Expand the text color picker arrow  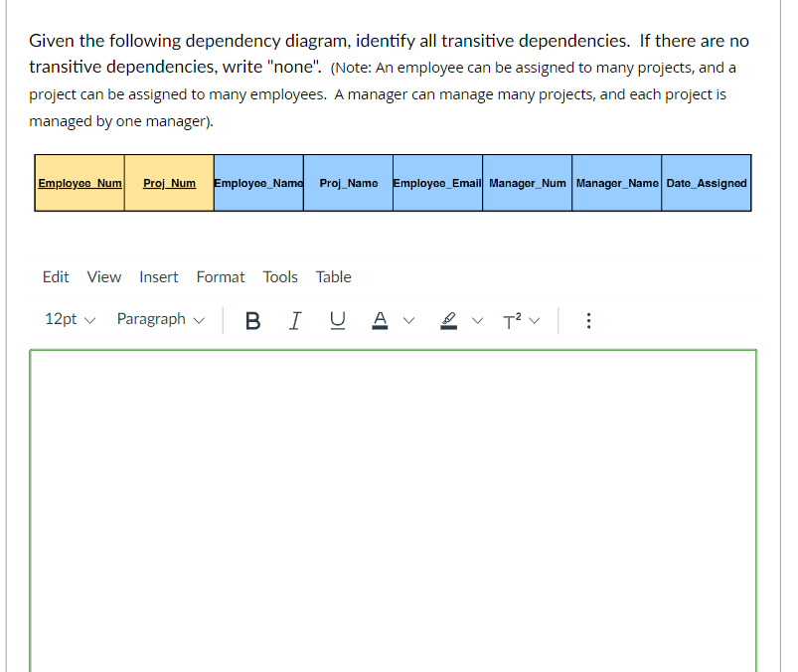[x=408, y=320]
